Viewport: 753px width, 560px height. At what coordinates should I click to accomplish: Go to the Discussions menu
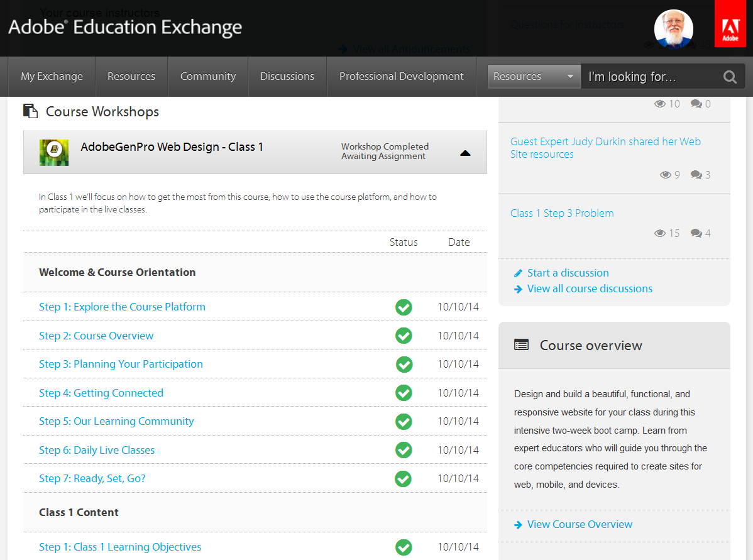[287, 77]
